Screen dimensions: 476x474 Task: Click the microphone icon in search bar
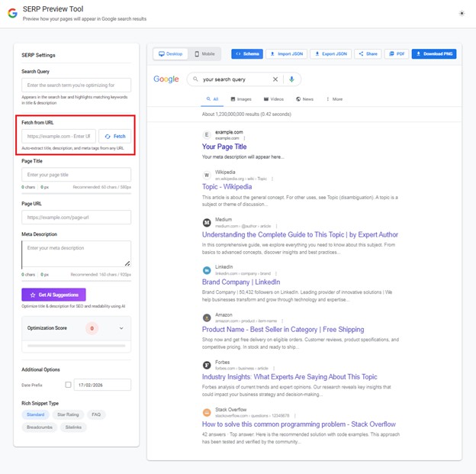coord(291,79)
